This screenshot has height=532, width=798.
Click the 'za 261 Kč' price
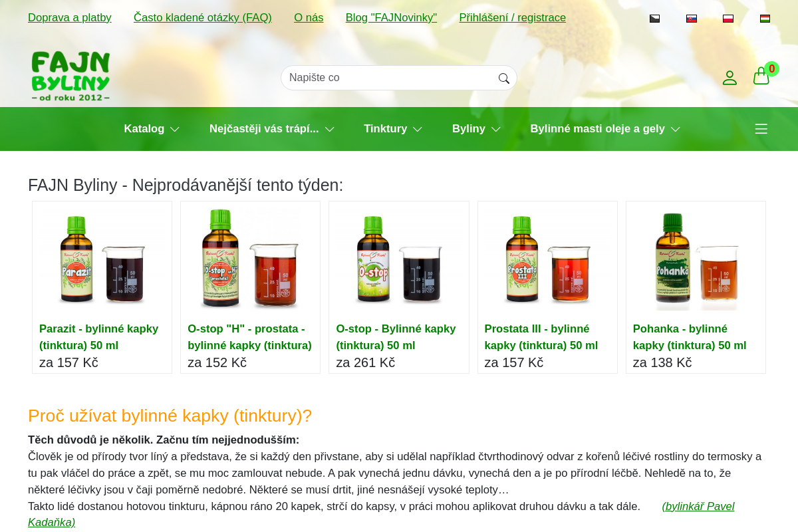pyautogui.click(x=365, y=363)
